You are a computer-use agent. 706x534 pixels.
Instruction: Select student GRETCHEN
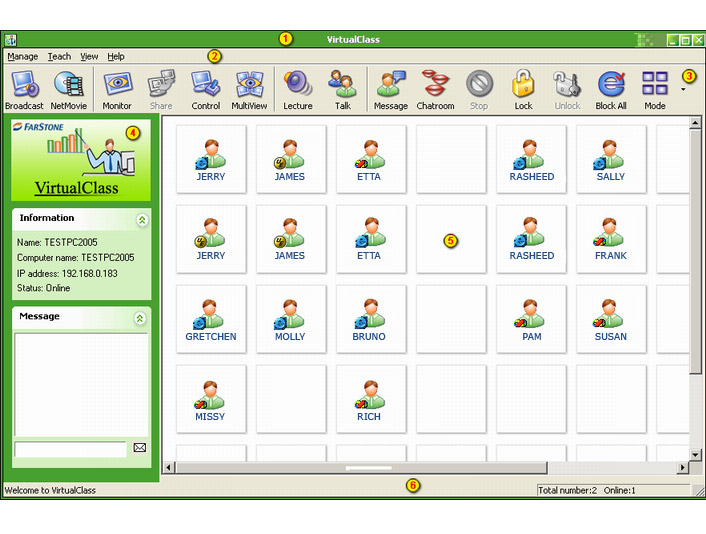pyautogui.click(x=211, y=319)
